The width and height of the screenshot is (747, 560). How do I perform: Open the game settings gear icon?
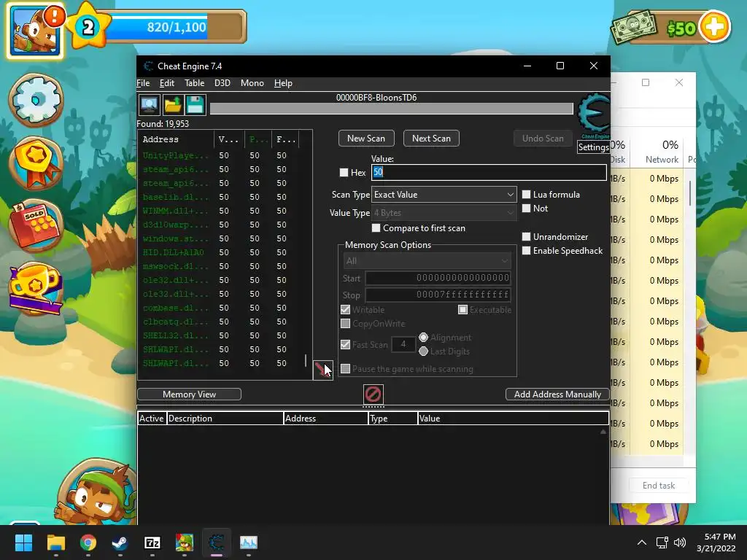point(36,100)
